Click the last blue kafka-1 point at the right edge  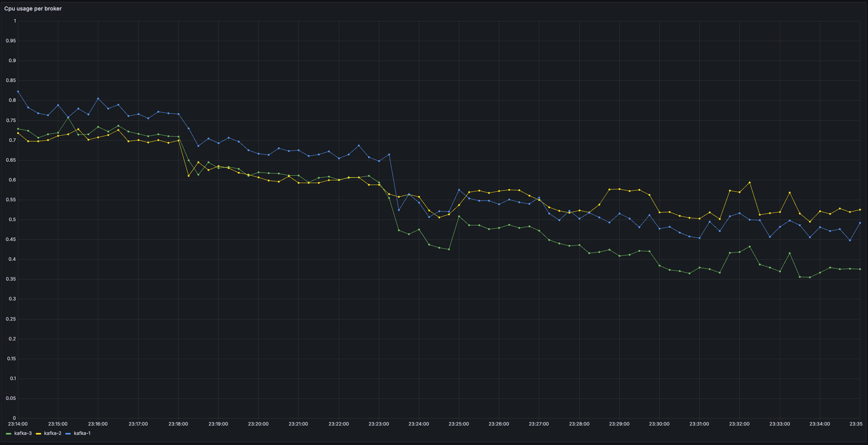tap(860, 223)
